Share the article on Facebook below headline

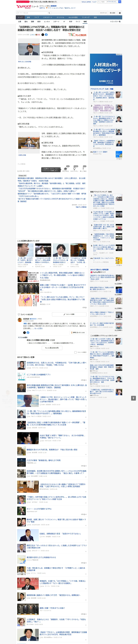pos(46,35)
